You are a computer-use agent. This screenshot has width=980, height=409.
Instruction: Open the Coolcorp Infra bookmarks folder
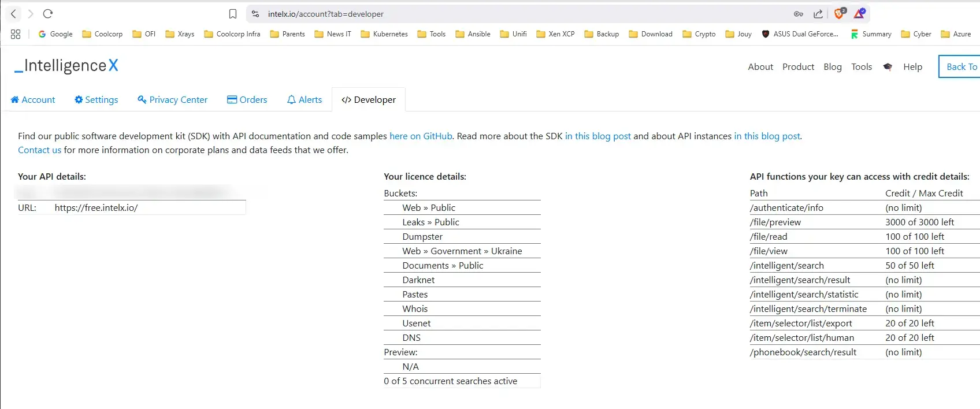coord(232,34)
